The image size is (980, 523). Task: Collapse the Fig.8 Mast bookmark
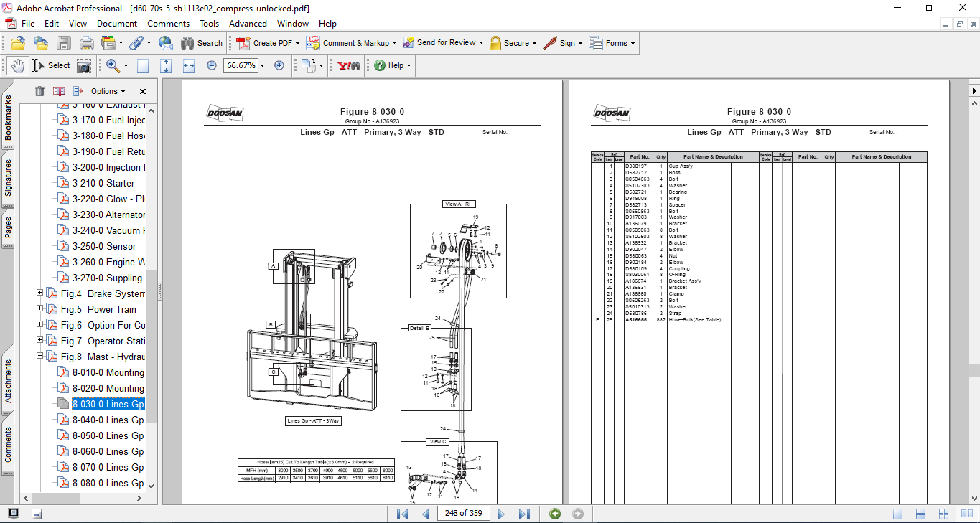[40, 357]
